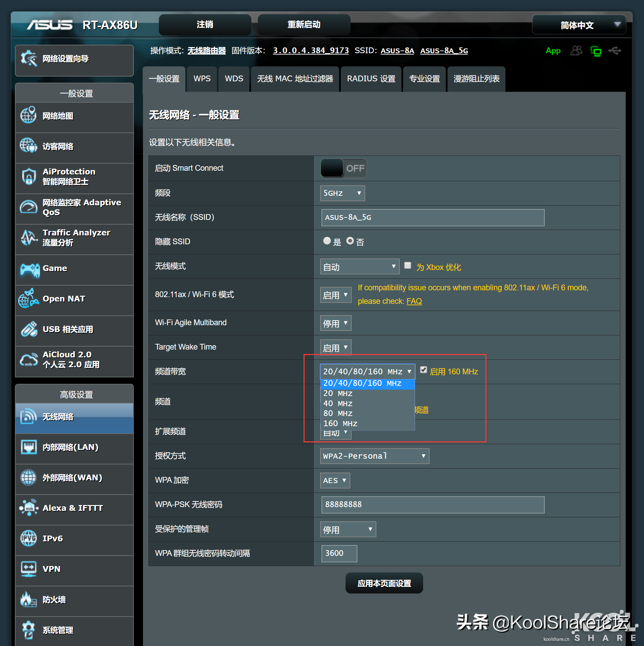Click the 应用本页面设置 apply button

pos(384,583)
